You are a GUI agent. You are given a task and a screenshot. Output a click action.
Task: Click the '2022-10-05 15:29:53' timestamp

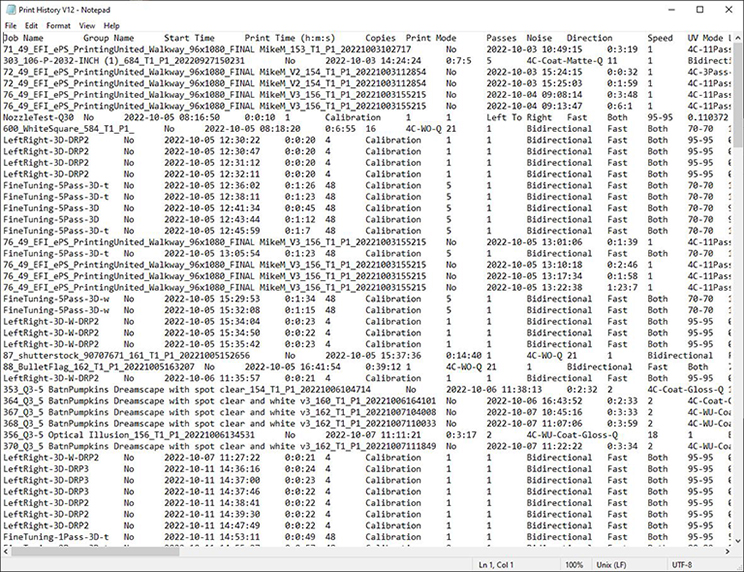coord(212,299)
